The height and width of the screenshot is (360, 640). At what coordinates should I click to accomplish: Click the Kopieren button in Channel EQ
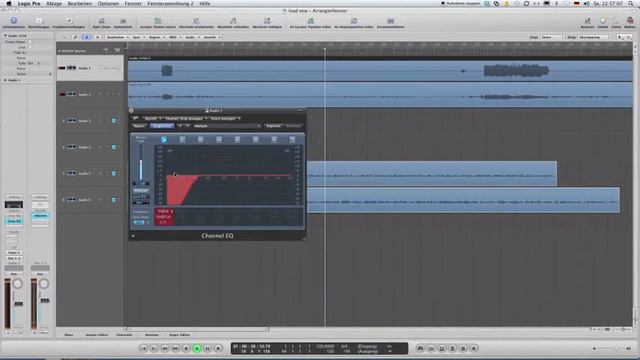pyautogui.click(x=273, y=126)
